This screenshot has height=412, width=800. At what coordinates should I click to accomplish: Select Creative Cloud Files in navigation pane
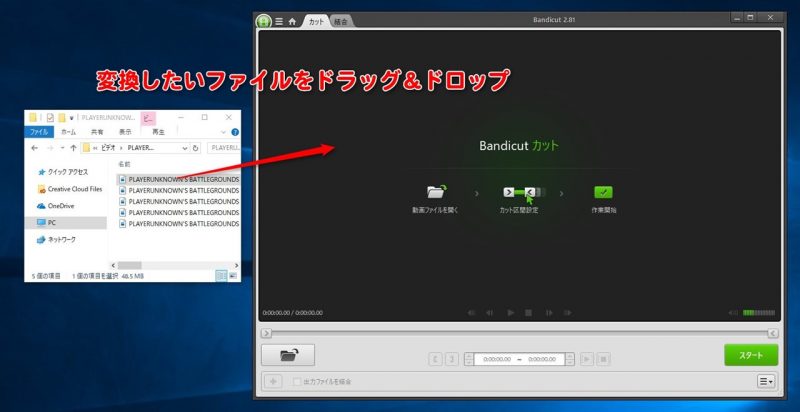click(70, 189)
